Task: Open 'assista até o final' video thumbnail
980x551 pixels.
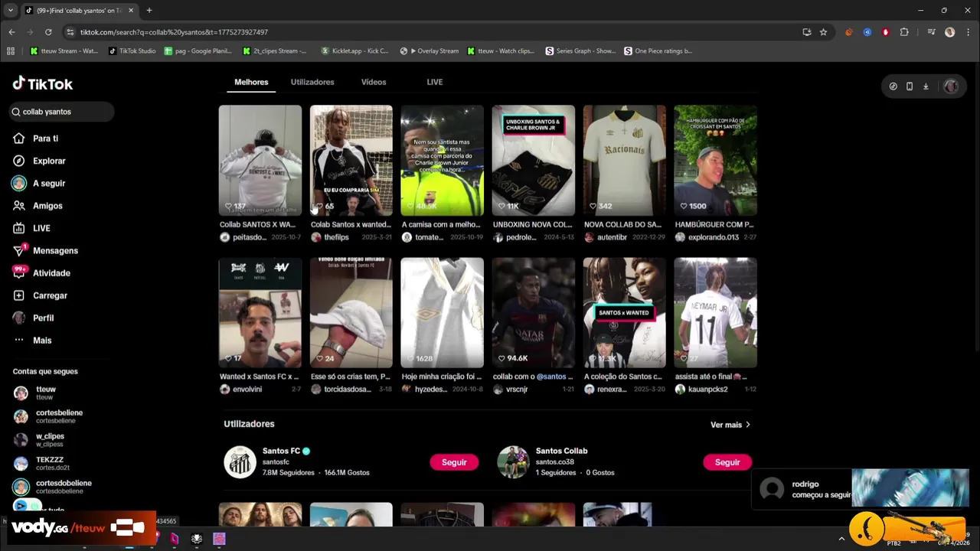Action: (716, 313)
